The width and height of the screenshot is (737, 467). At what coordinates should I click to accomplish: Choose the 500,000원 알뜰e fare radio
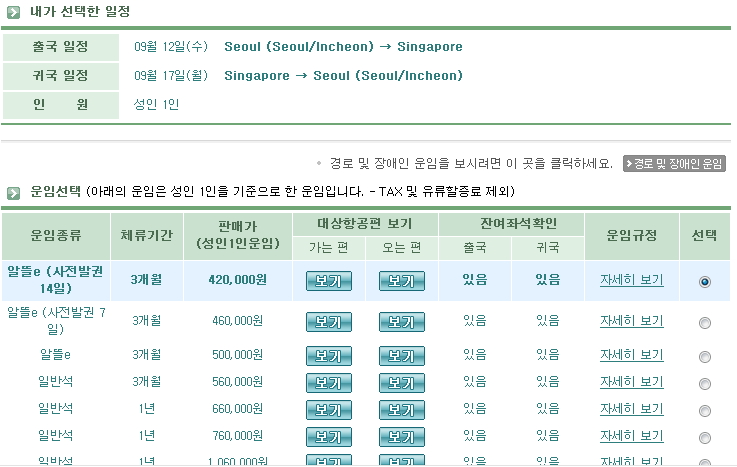point(705,357)
